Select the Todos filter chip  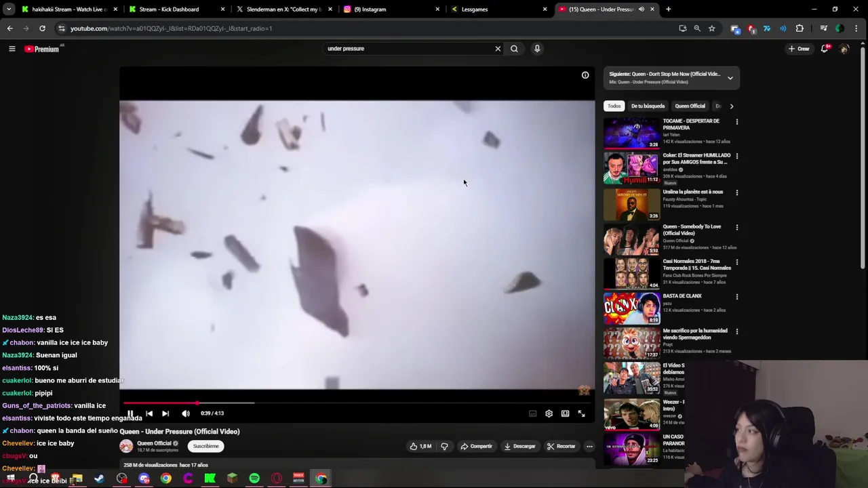click(614, 106)
